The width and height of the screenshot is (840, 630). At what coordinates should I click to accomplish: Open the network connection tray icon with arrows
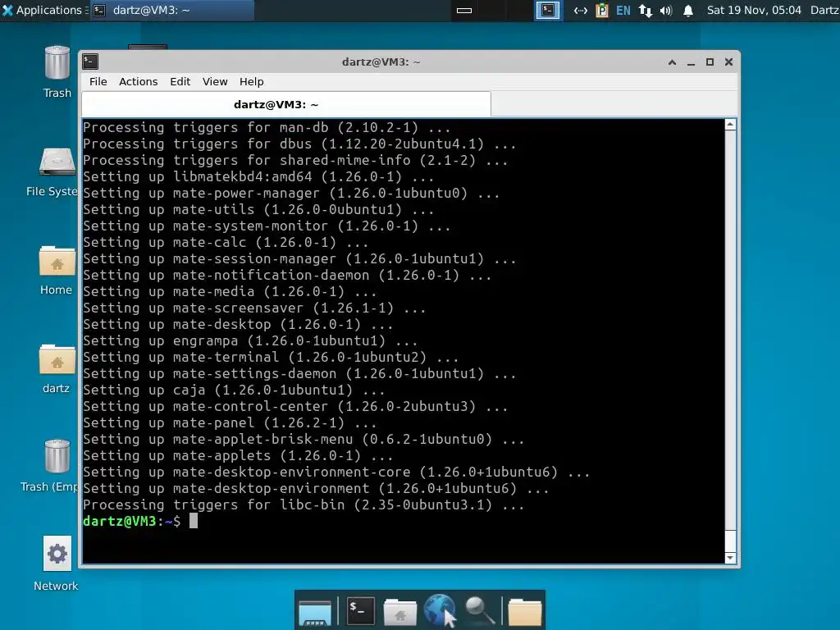[x=580, y=10]
